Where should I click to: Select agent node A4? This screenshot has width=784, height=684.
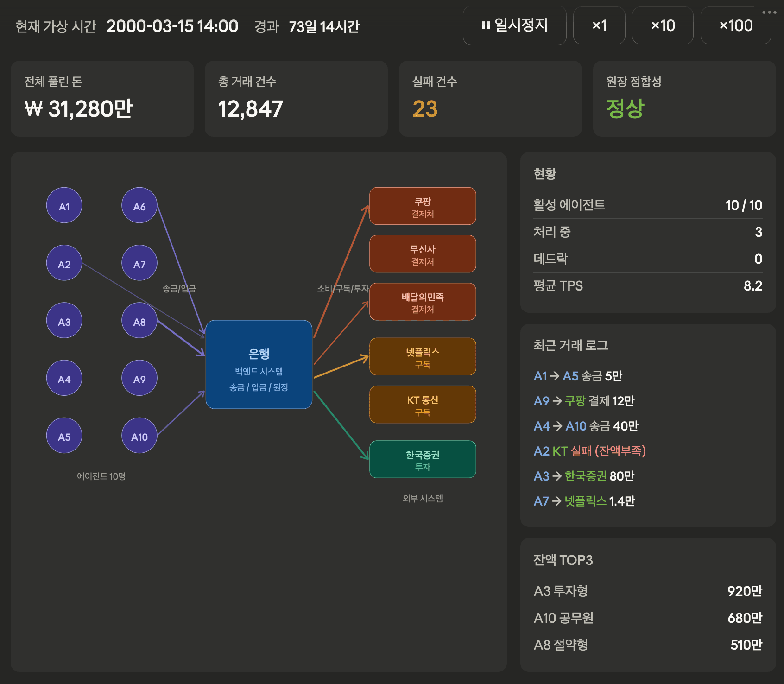64,378
